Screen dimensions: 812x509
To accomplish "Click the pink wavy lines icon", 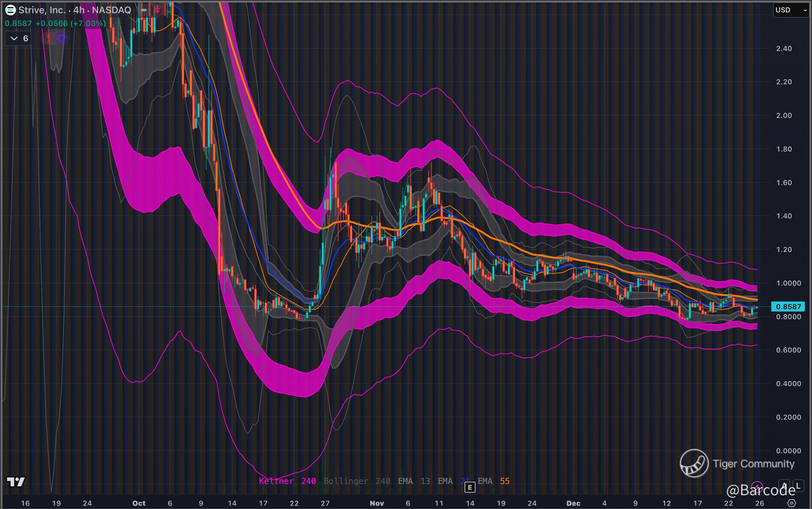I will click(157, 10).
